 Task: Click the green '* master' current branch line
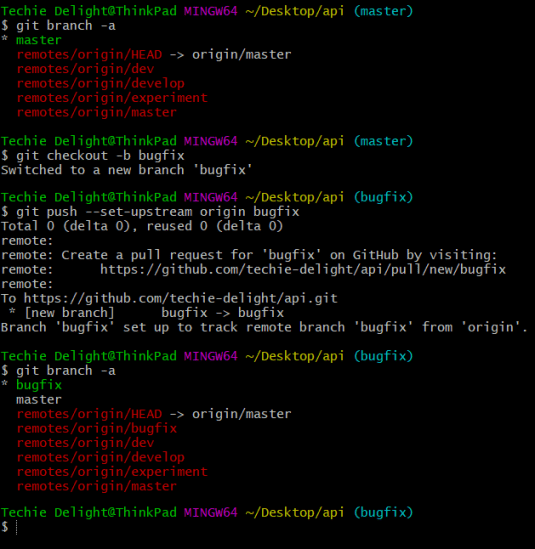[32, 40]
